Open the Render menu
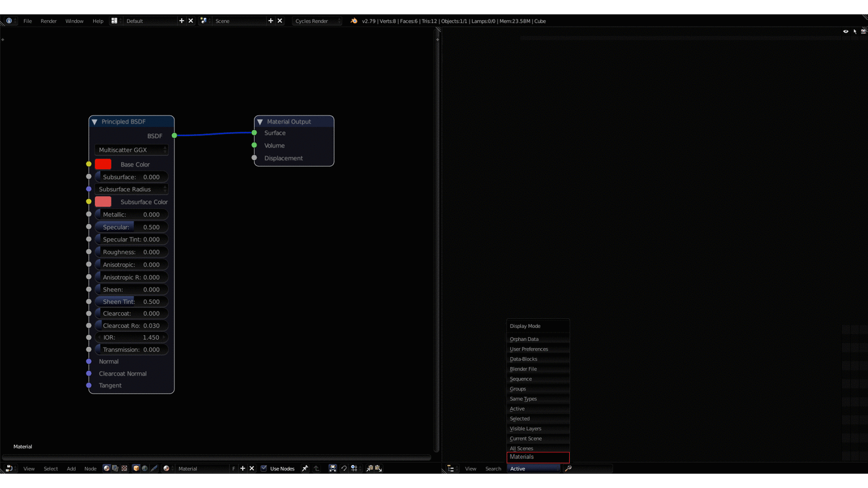 (x=49, y=21)
